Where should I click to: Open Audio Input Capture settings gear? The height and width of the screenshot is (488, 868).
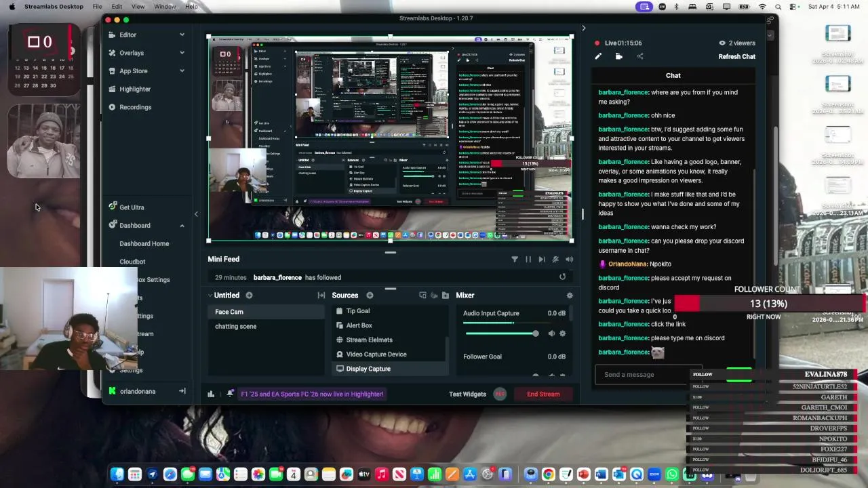(562, 333)
